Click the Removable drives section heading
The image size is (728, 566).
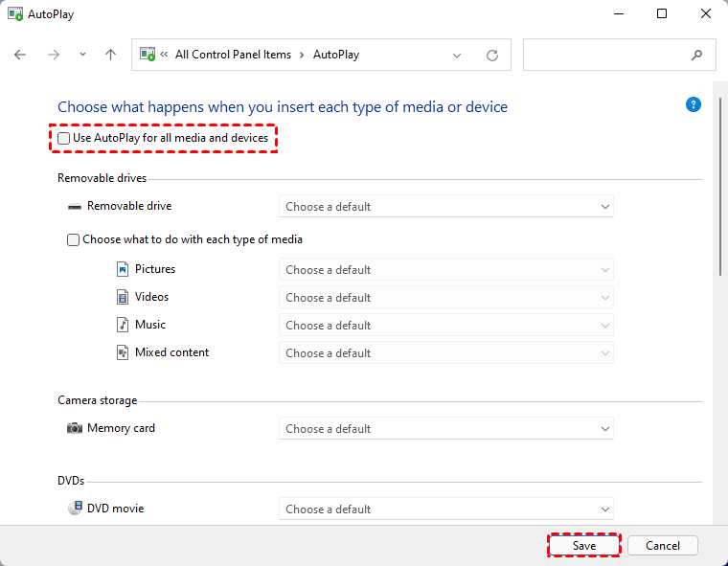[102, 178]
